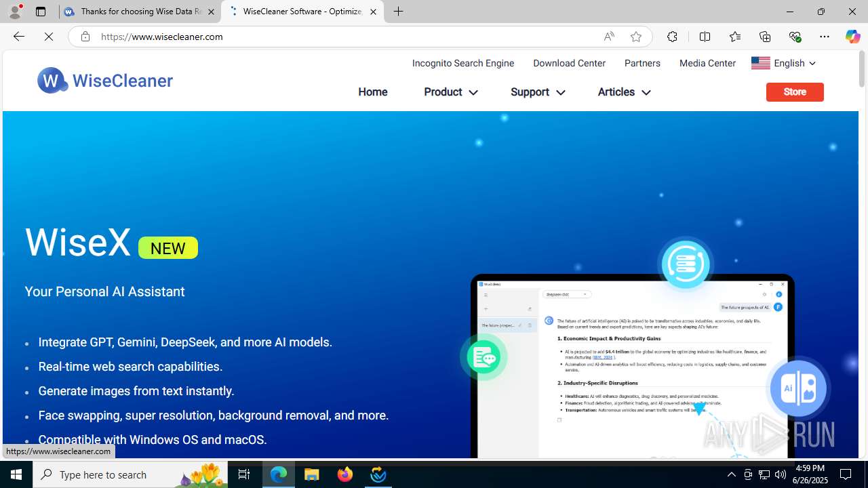
Task: Click the red Store button
Action: coord(795,91)
